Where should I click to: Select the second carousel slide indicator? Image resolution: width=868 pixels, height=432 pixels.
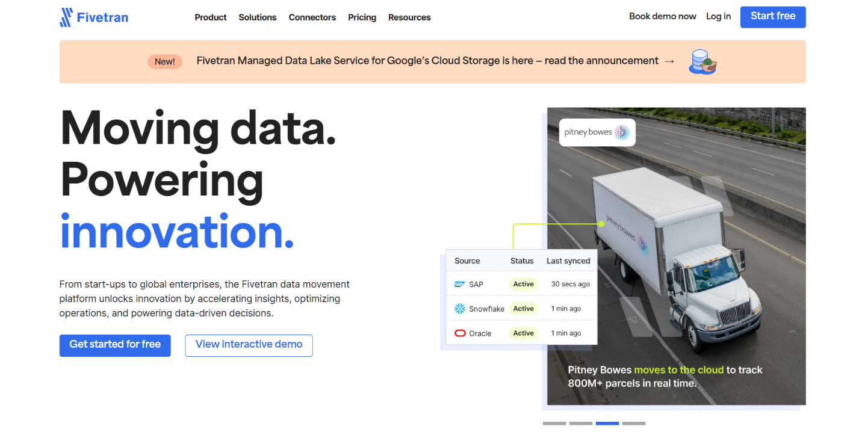581,424
